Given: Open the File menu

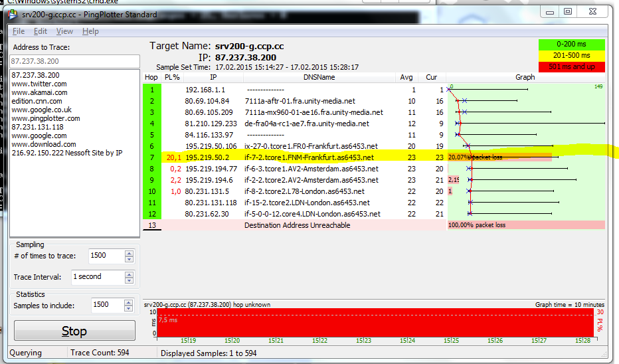Looking at the screenshot, I should coord(19,31).
